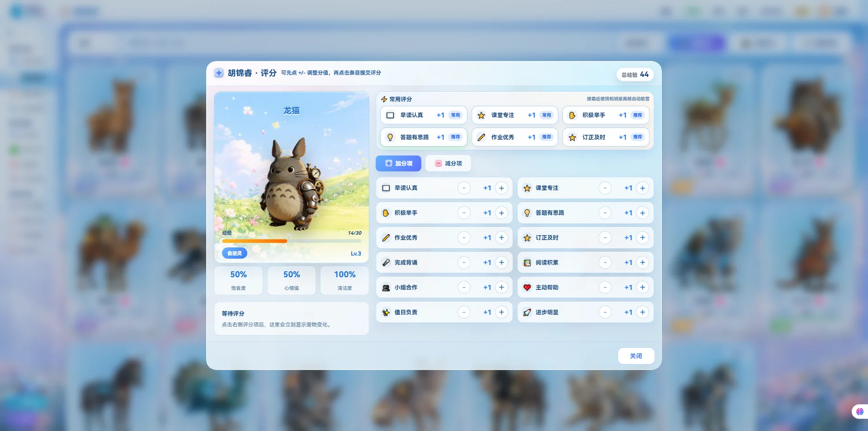Decrease the 课堂专注 score value
This screenshot has width=868, height=431.
click(x=605, y=188)
